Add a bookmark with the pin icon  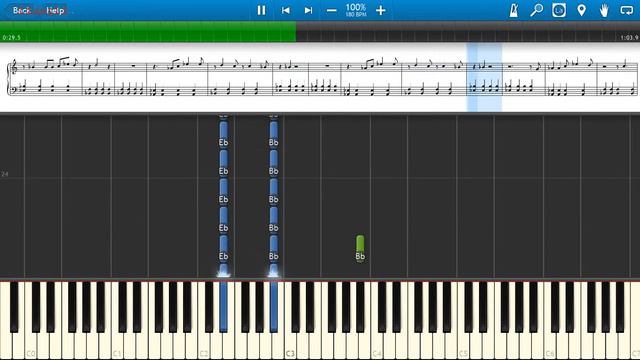point(582,10)
